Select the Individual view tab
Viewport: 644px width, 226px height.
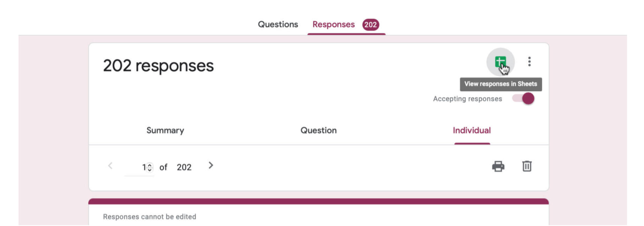(x=472, y=130)
